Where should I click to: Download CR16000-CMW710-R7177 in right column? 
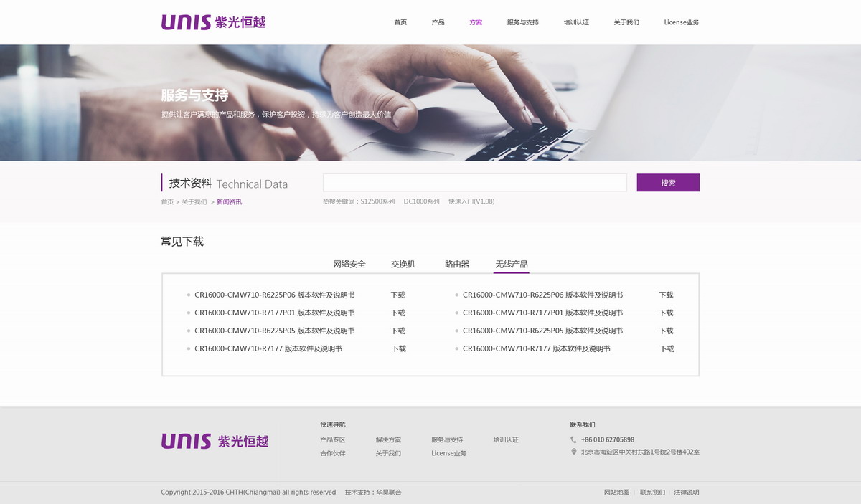[x=667, y=348]
